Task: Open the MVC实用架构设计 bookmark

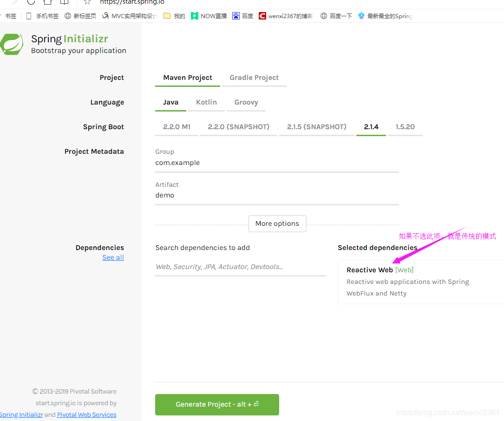Action: coord(129,16)
